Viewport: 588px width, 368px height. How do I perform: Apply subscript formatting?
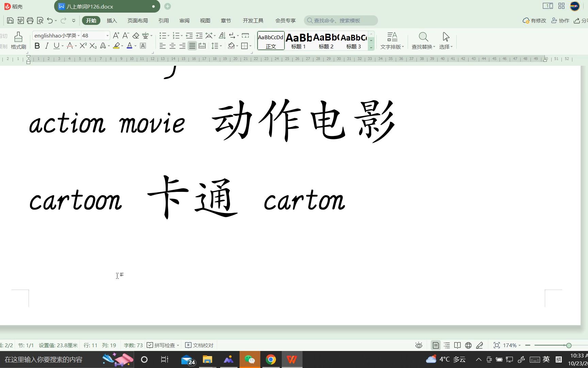[x=93, y=46]
